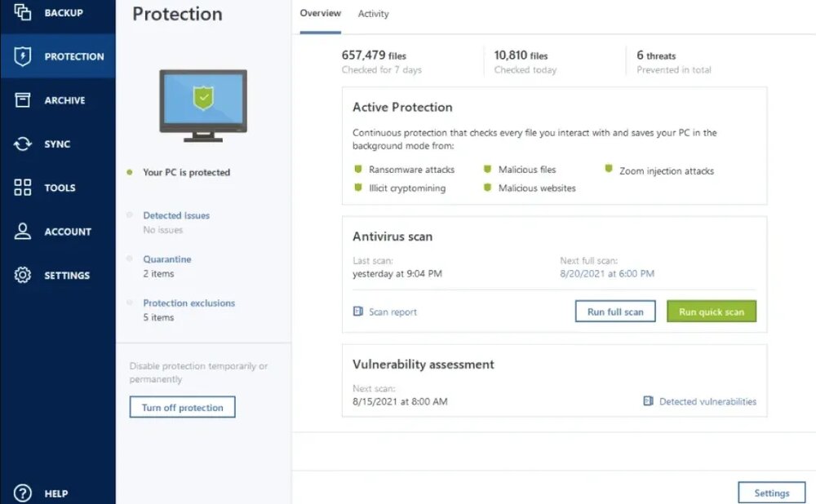Click the Detected vulnerabilities report icon
The width and height of the screenshot is (816, 504).
click(x=650, y=401)
